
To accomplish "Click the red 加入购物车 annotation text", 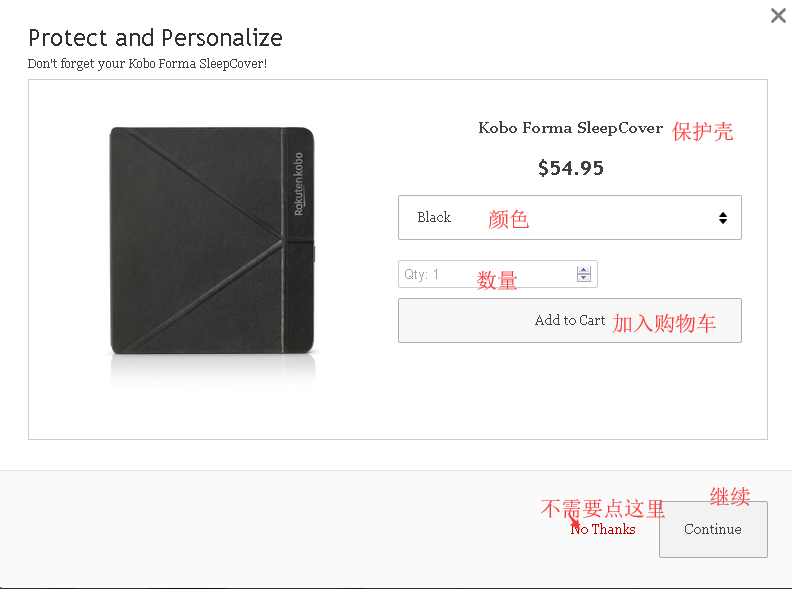I will 664,323.
